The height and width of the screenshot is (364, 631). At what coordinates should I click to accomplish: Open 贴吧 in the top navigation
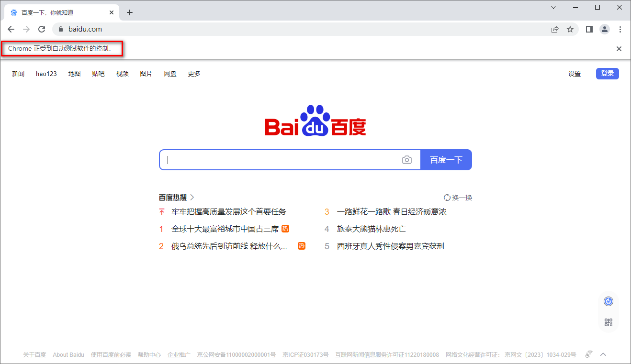98,74
